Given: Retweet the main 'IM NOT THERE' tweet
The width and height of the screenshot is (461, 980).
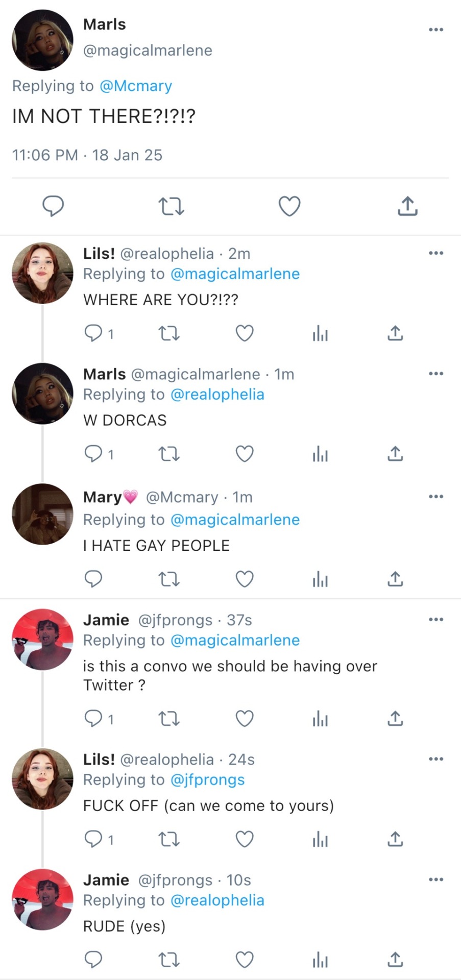Looking at the screenshot, I should click(x=171, y=206).
